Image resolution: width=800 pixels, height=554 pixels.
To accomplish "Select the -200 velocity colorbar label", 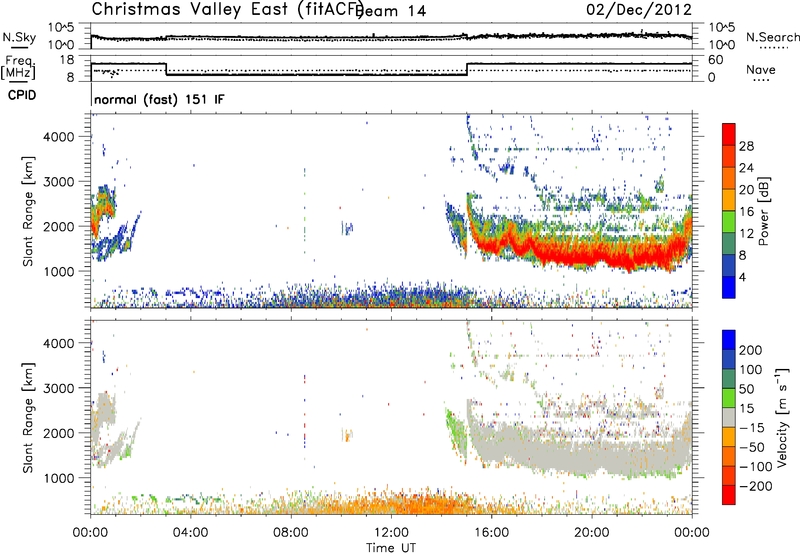I will pyautogui.click(x=756, y=486).
